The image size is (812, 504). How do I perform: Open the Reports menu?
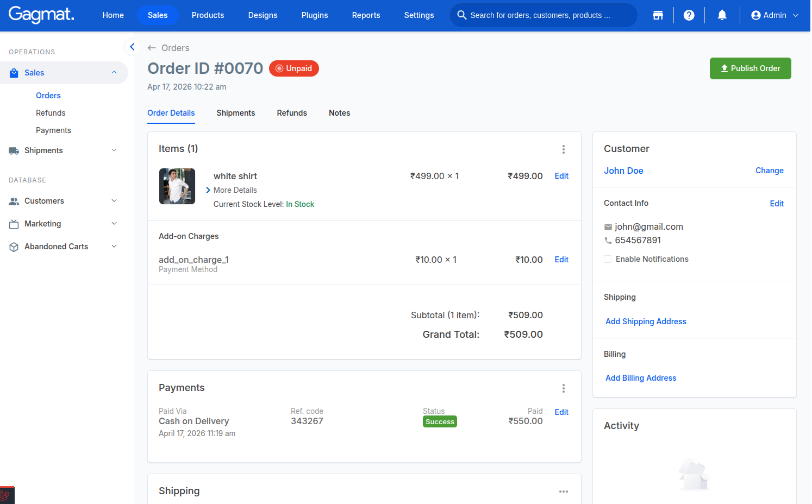coord(366,15)
